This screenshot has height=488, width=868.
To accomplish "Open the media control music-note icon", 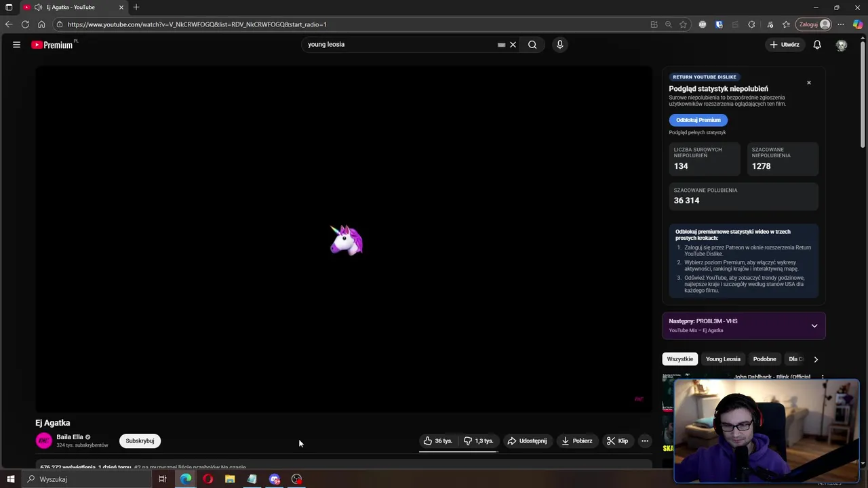I will point(770,24).
